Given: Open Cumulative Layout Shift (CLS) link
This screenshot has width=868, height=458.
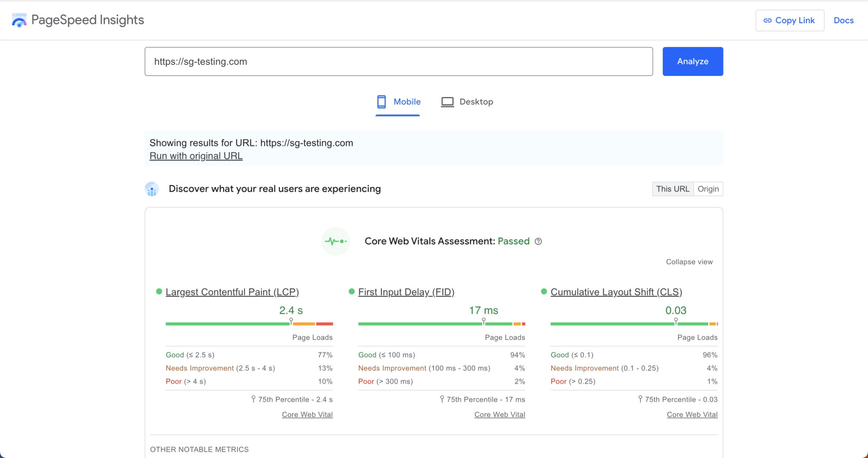Looking at the screenshot, I should pyautogui.click(x=616, y=292).
